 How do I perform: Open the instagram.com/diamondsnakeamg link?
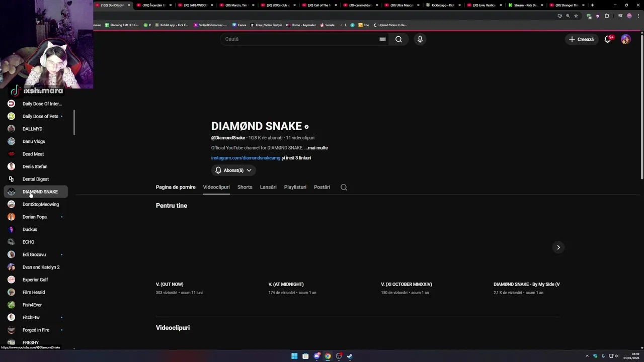click(246, 158)
